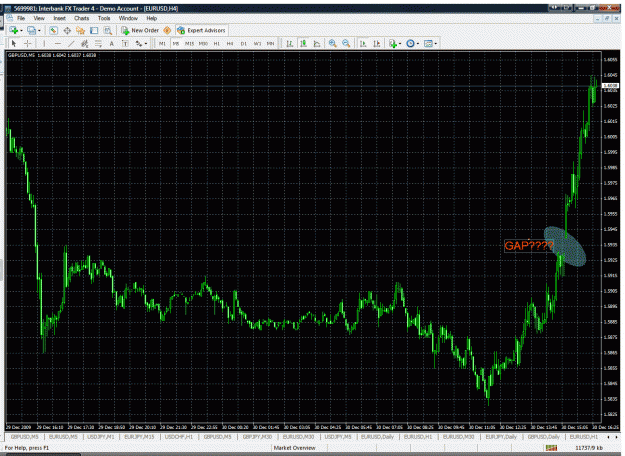Switch to the EURUSD,M5 chart tab
Image resolution: width=625 pixels, height=456 pixels.
pyautogui.click(x=63, y=437)
